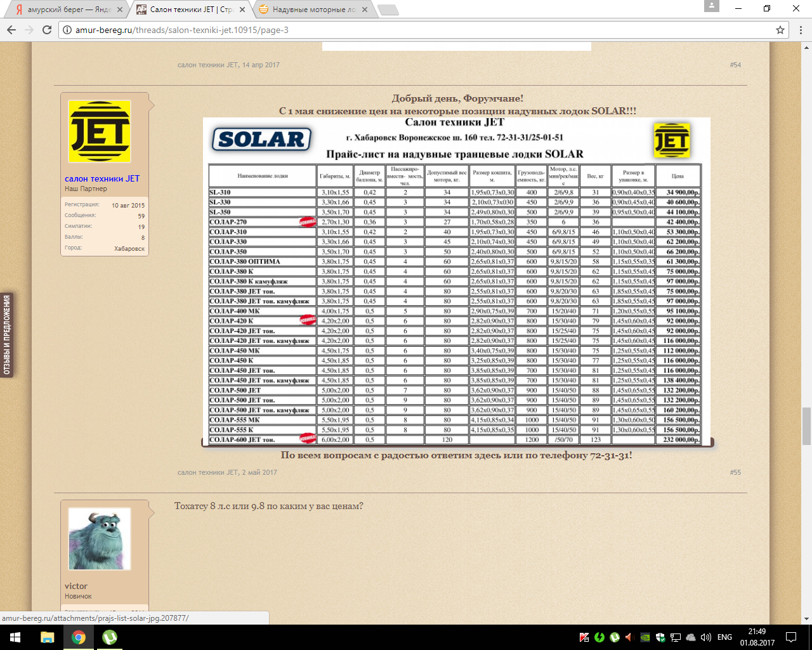Click the Отзывы и предложения side tab

point(7,335)
